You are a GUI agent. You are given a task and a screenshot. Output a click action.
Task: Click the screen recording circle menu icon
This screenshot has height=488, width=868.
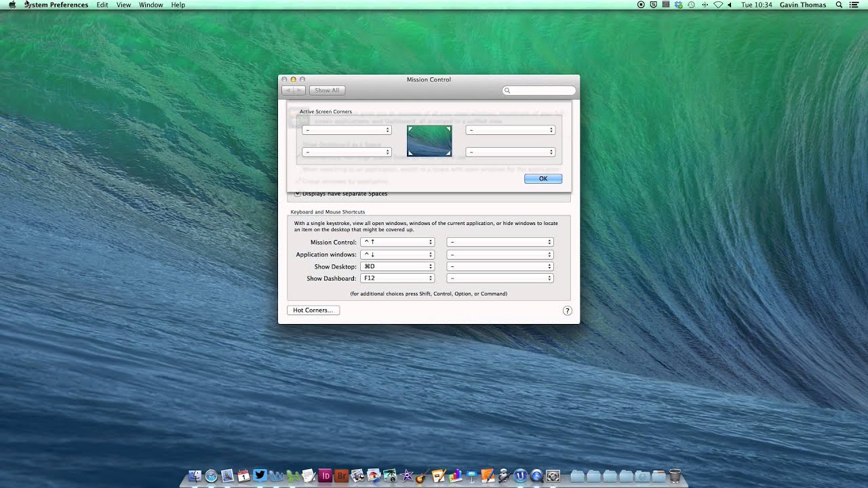click(641, 5)
